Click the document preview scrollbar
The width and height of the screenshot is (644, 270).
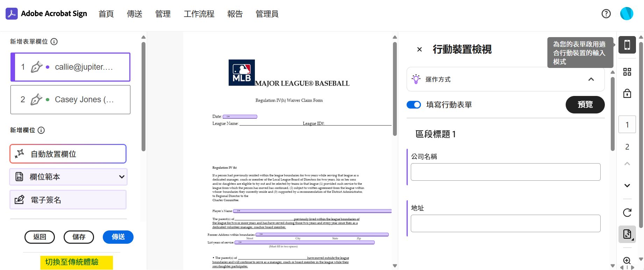395,89
